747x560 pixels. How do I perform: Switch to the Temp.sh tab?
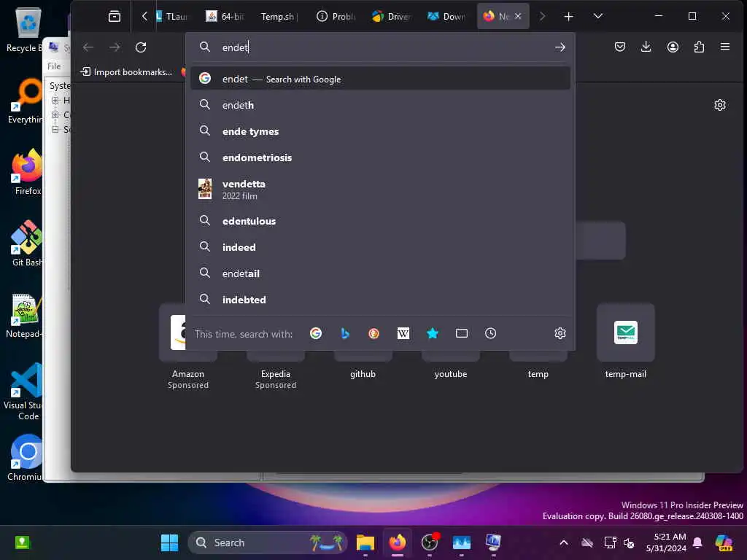click(279, 17)
